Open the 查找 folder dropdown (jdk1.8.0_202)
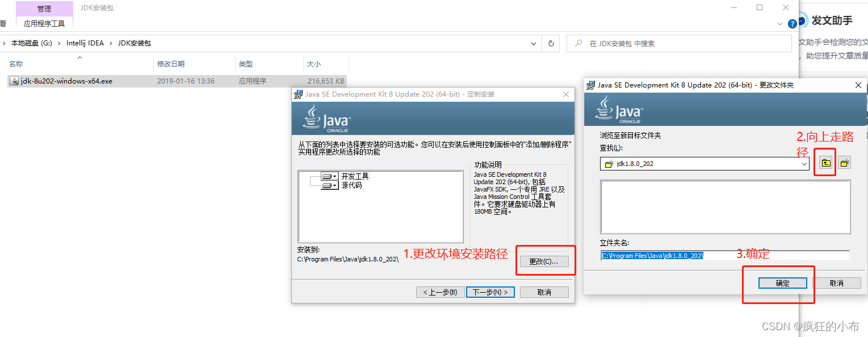 [804, 164]
